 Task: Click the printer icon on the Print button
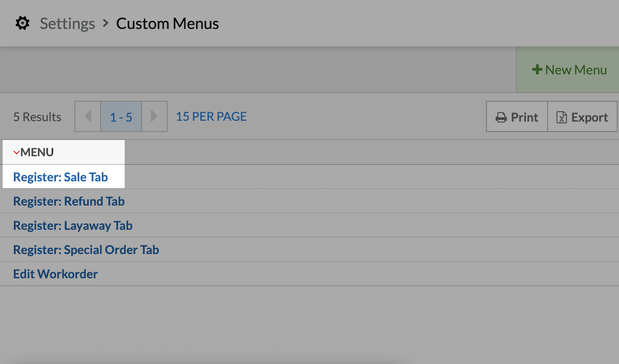point(502,117)
